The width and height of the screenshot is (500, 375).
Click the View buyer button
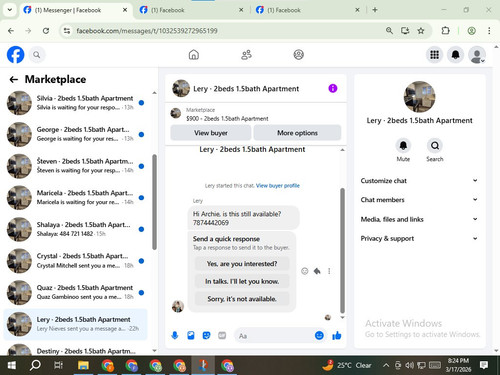211,133
